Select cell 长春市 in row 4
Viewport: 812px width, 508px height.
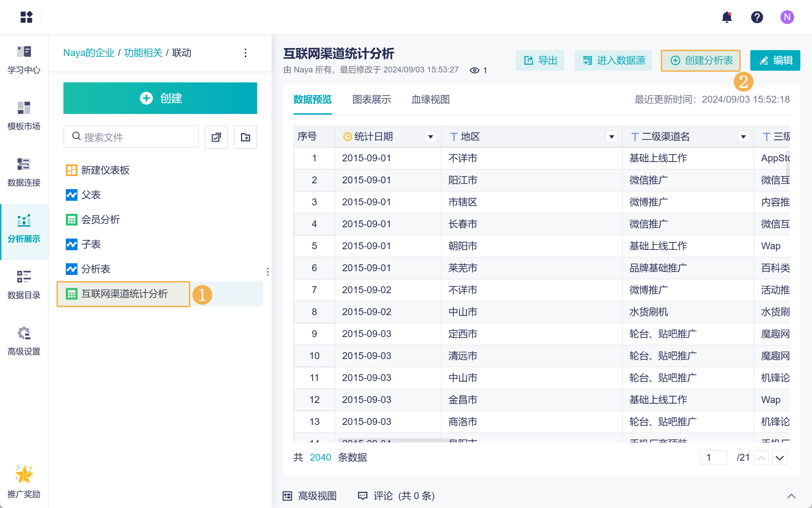(532, 224)
